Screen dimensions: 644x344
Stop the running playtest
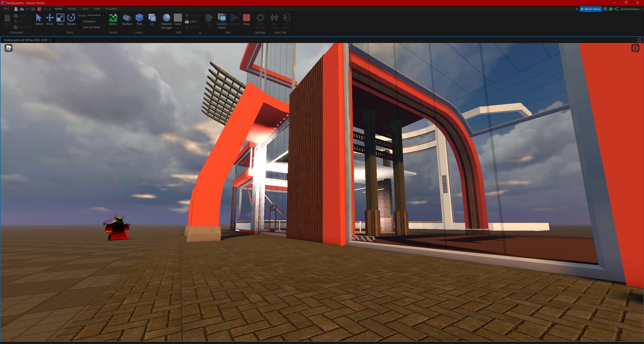247,19
